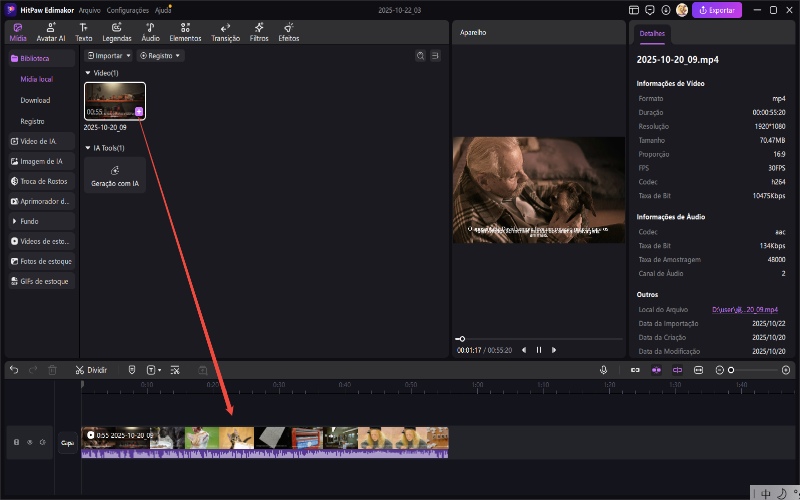Screen dimensions: 800x500
Task: Add video to timeline with purple plus
Action: [139, 112]
